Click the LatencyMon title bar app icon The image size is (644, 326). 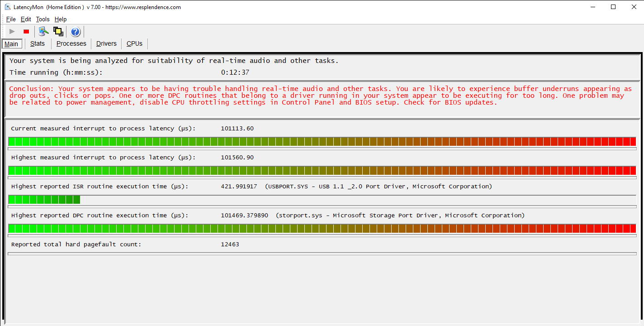point(7,7)
